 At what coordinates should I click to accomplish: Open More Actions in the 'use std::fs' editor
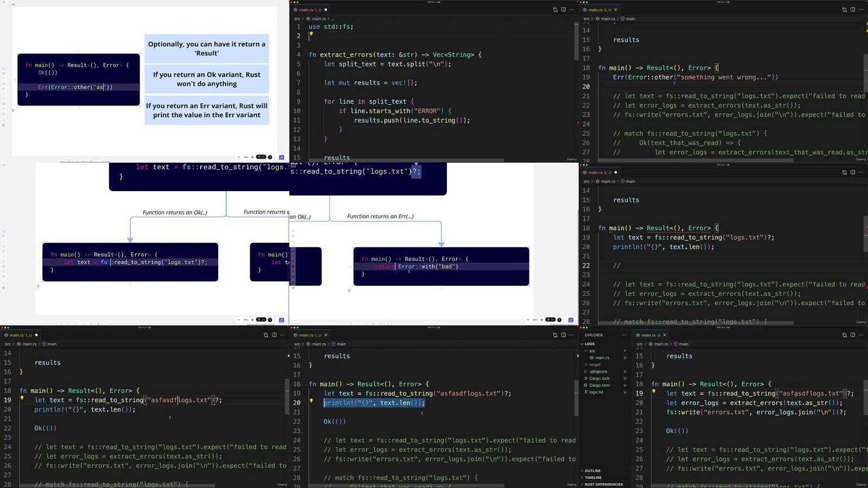coord(571,10)
